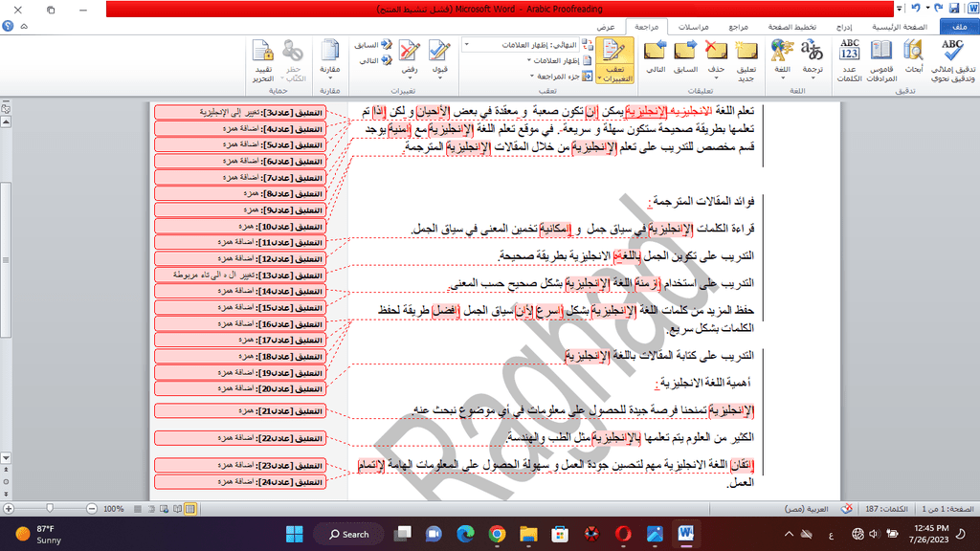Open Google Chrome from taskbar
The image size is (980, 551).
(x=498, y=534)
